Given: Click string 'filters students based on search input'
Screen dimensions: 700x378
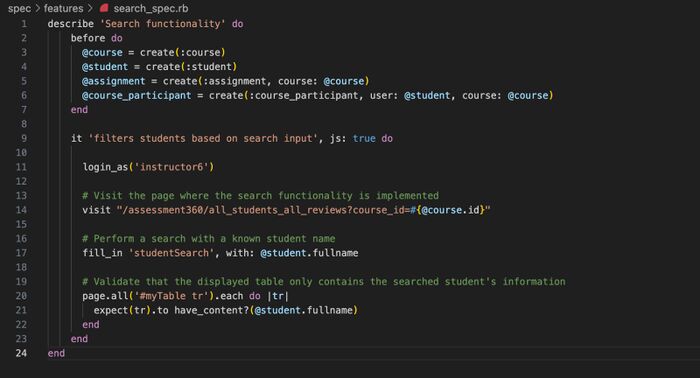Looking at the screenshot, I should [x=203, y=138].
